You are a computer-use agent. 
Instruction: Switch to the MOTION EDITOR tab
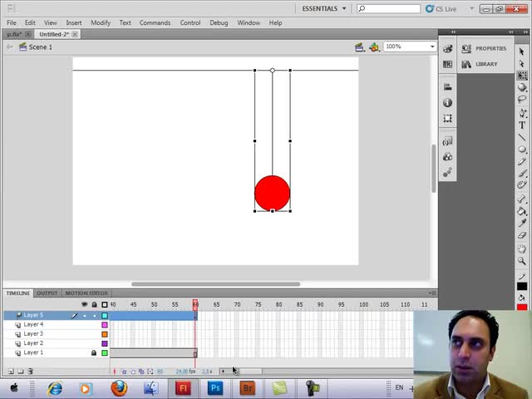[x=86, y=293]
